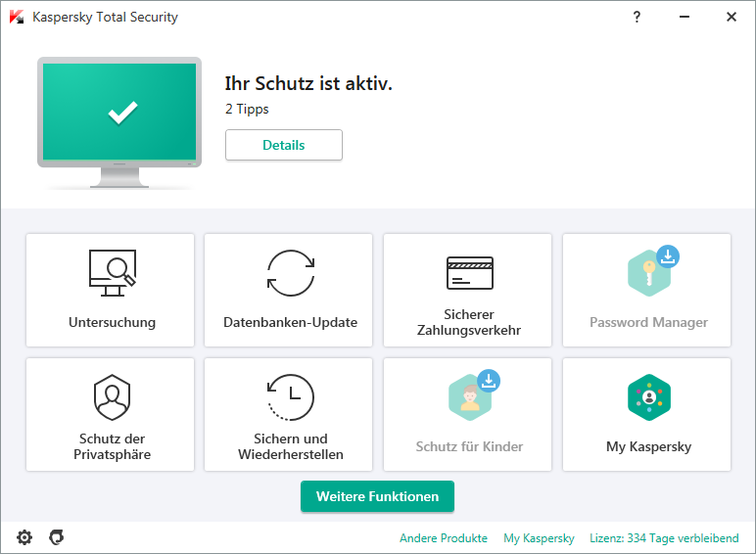Open the Untersuchung scan icon

pos(113,273)
